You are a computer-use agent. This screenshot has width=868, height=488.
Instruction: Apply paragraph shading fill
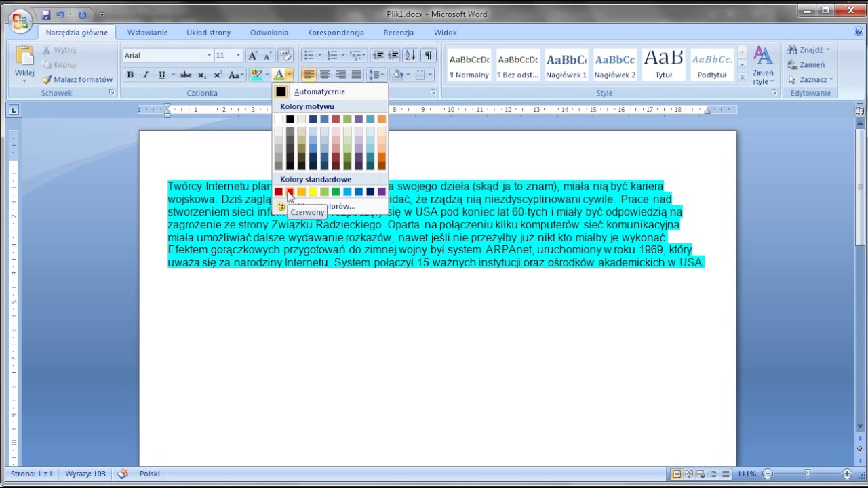[x=398, y=75]
